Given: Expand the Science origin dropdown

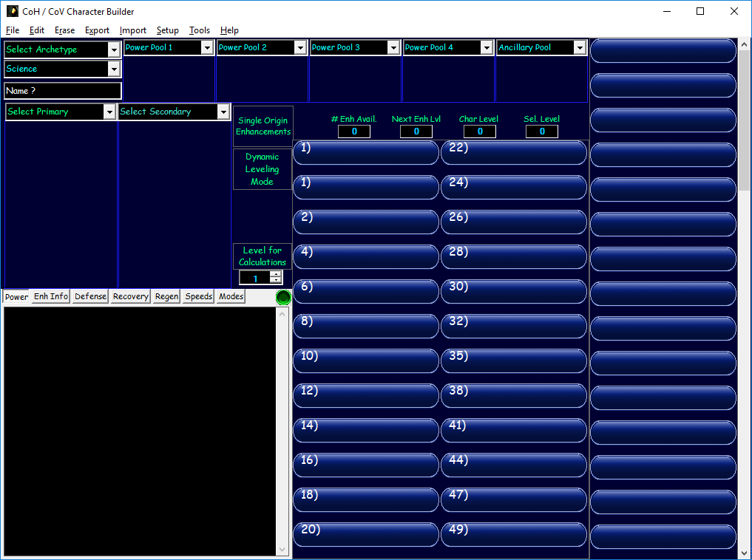Looking at the screenshot, I should tap(114, 69).
